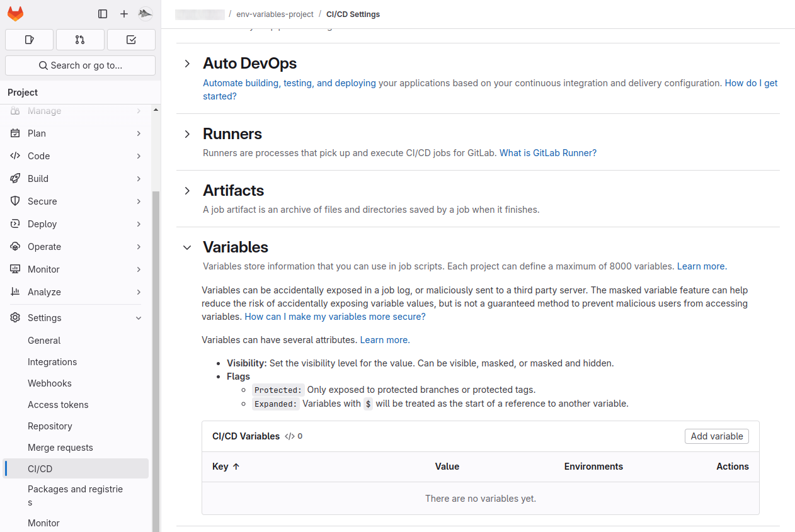Open the user avatar menu
Screen dimensions: 795x532
tap(146, 14)
